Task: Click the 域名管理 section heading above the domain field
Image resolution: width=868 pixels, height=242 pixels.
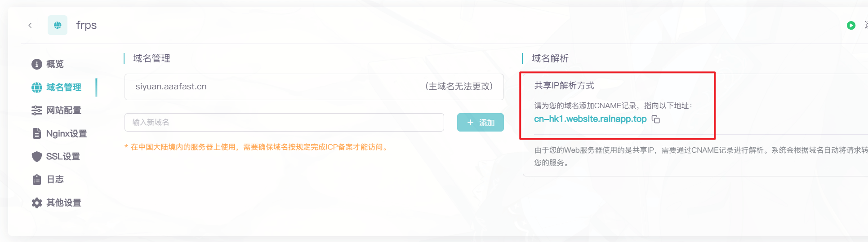Action: [151, 58]
